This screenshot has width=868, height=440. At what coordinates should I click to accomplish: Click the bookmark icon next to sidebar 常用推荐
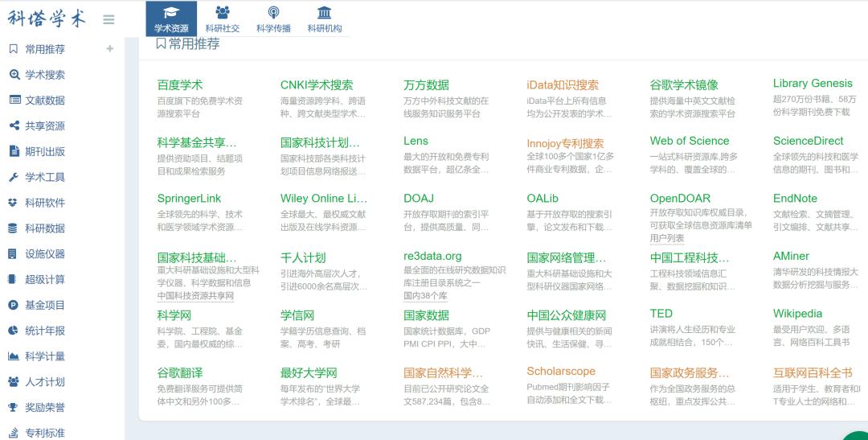point(14,49)
